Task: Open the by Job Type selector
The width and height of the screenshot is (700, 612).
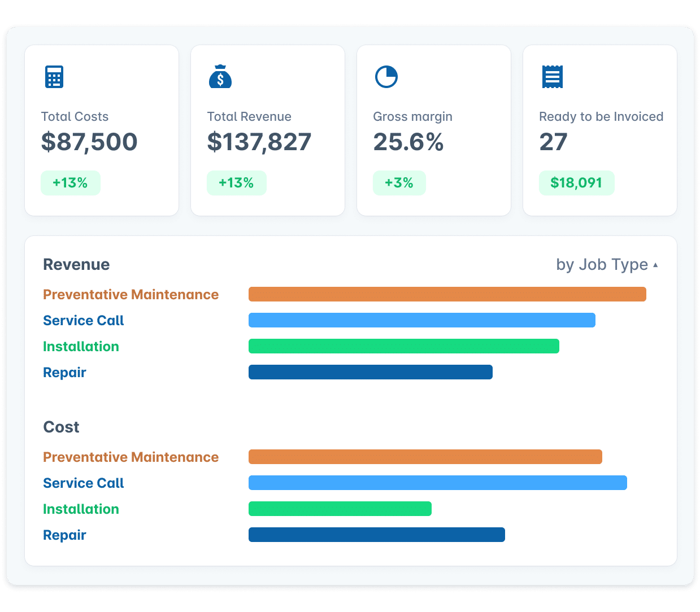Action: pos(602,264)
